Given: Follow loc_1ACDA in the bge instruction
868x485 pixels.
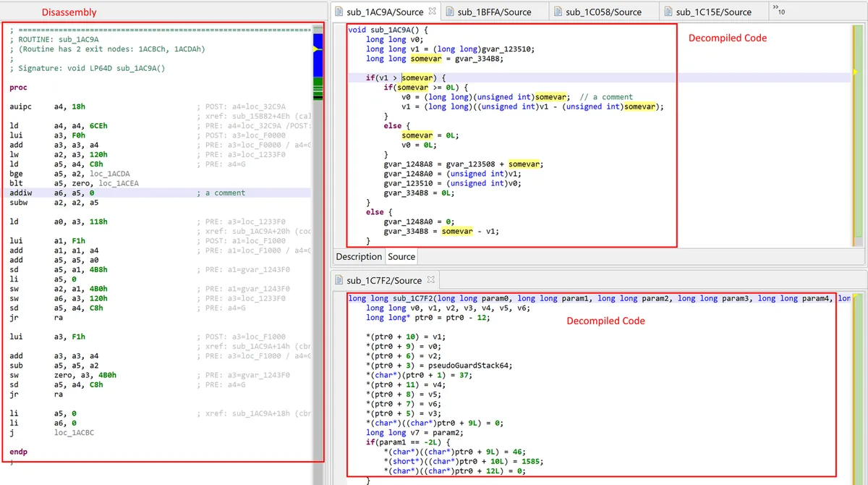Looking at the screenshot, I should 111,174.
